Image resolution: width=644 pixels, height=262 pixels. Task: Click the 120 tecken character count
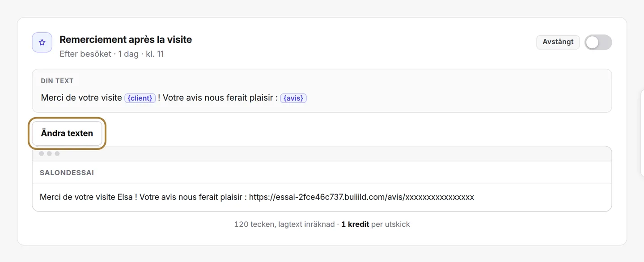point(254,224)
